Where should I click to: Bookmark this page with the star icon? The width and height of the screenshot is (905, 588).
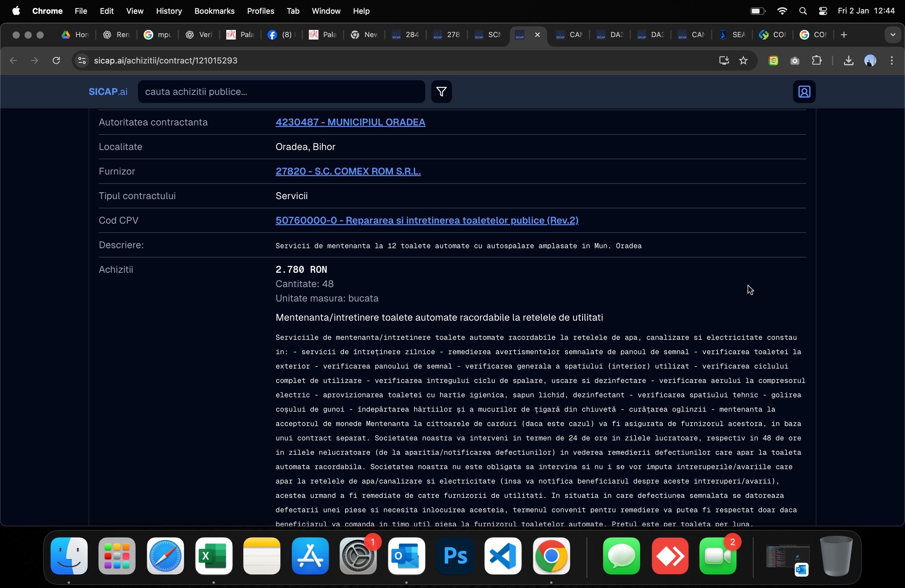[x=743, y=60]
